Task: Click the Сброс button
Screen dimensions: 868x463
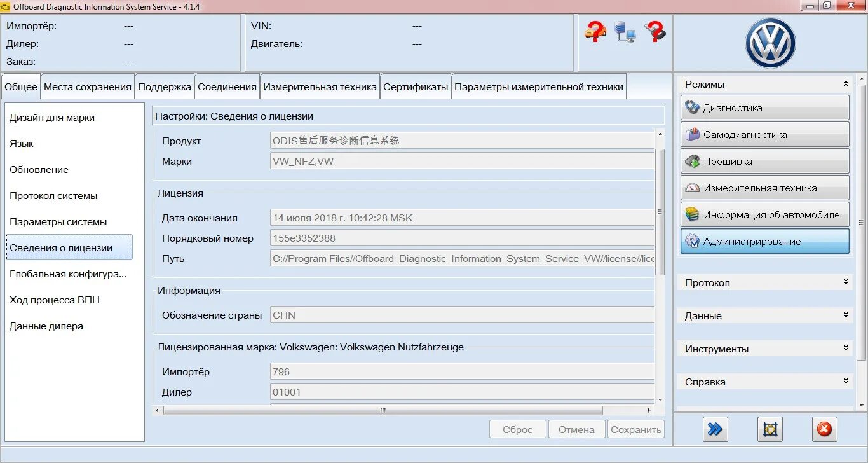Action: pos(517,429)
